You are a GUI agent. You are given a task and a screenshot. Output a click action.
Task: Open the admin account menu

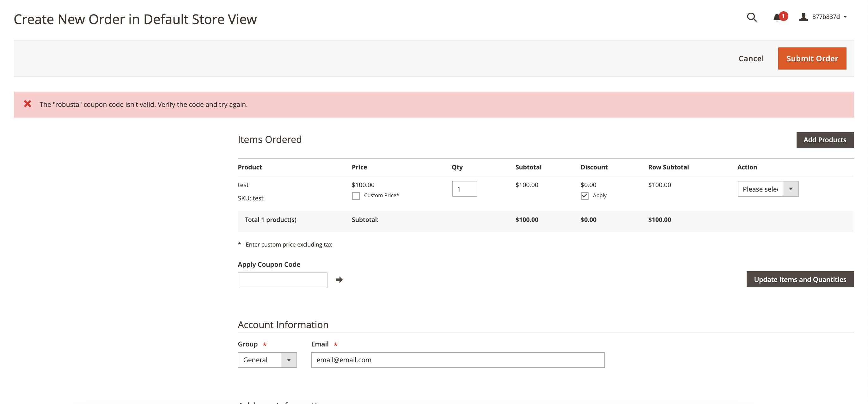click(x=826, y=16)
